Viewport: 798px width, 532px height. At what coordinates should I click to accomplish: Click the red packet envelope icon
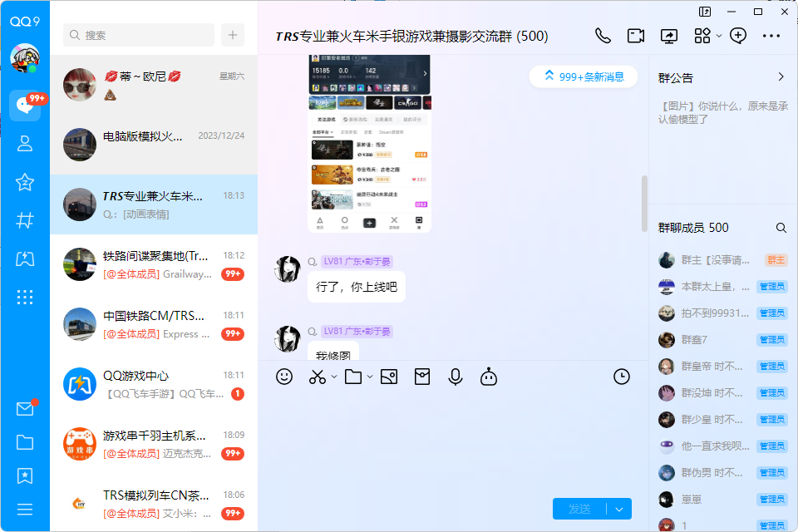(x=422, y=377)
